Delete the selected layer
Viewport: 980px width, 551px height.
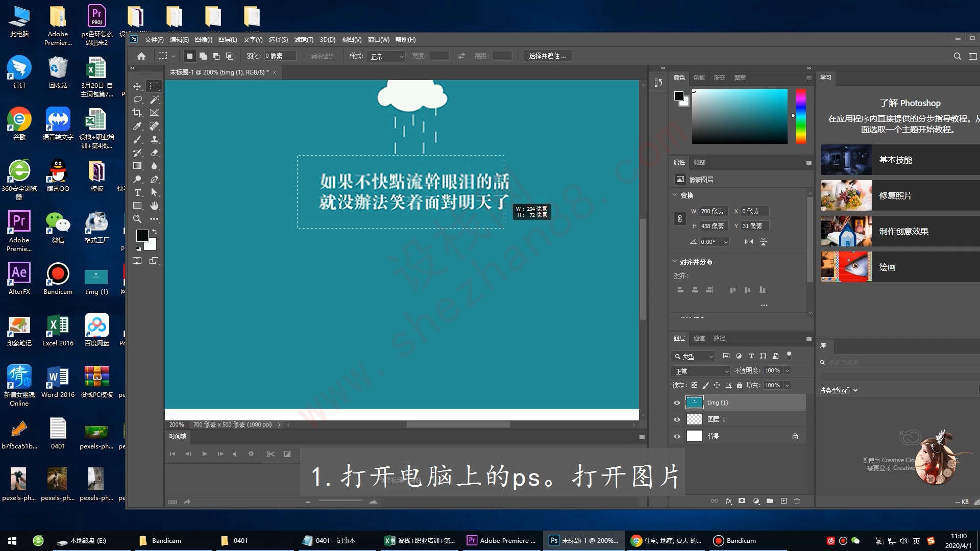(797, 501)
